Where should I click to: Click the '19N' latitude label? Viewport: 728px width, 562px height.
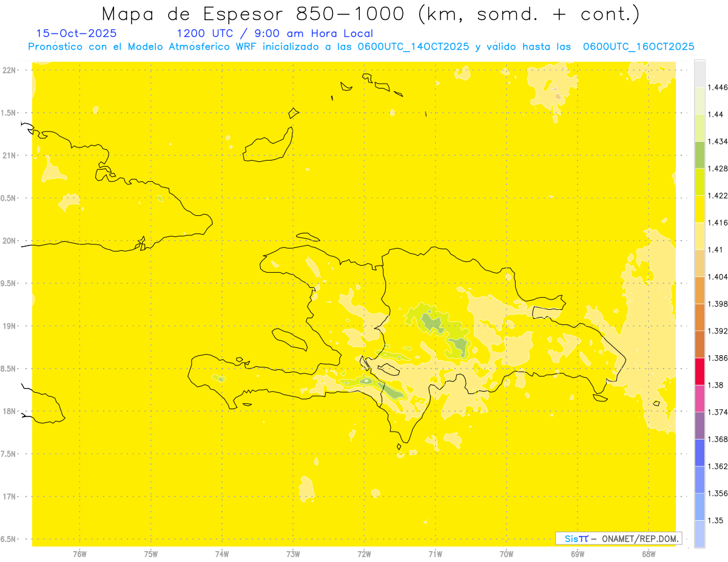(9, 326)
